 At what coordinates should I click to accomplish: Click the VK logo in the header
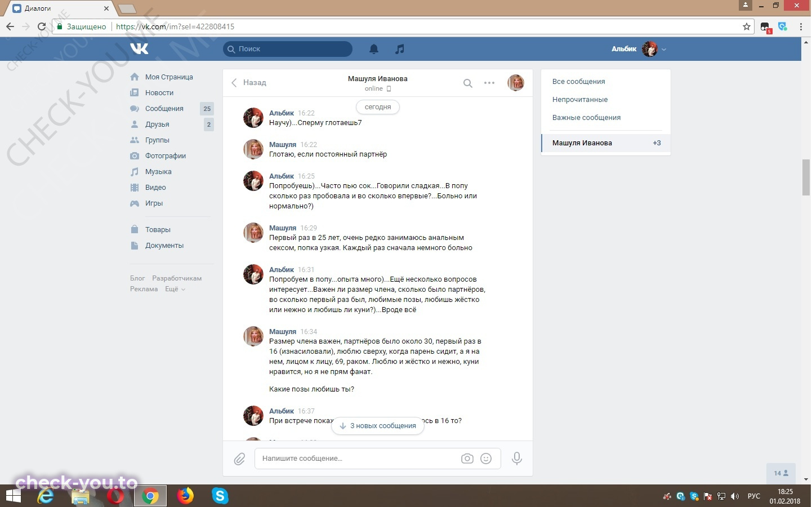click(x=139, y=49)
